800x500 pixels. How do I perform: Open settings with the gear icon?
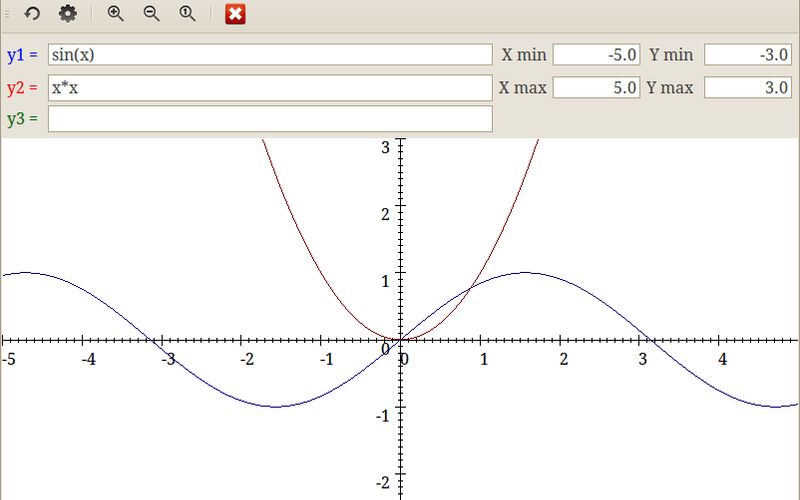67,14
